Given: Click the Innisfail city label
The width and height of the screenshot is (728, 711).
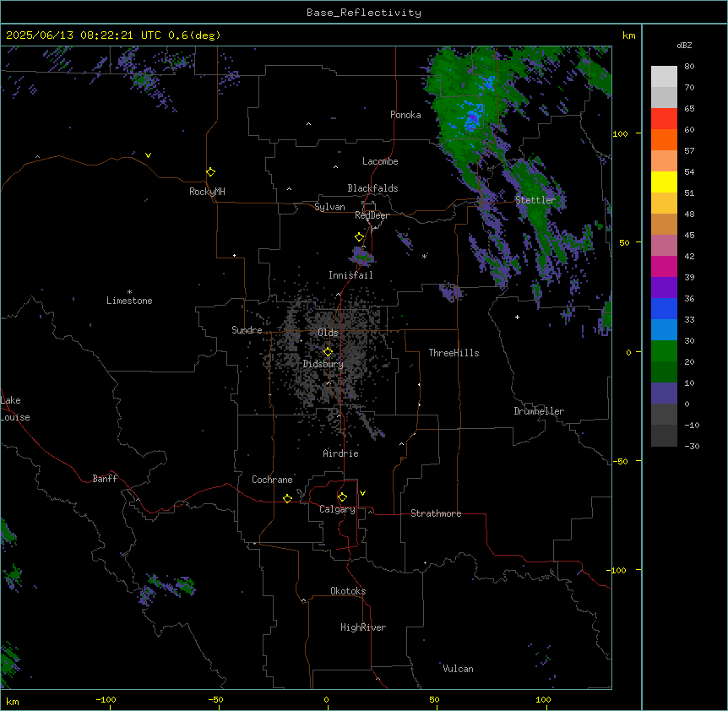Looking at the screenshot, I should tap(350, 275).
